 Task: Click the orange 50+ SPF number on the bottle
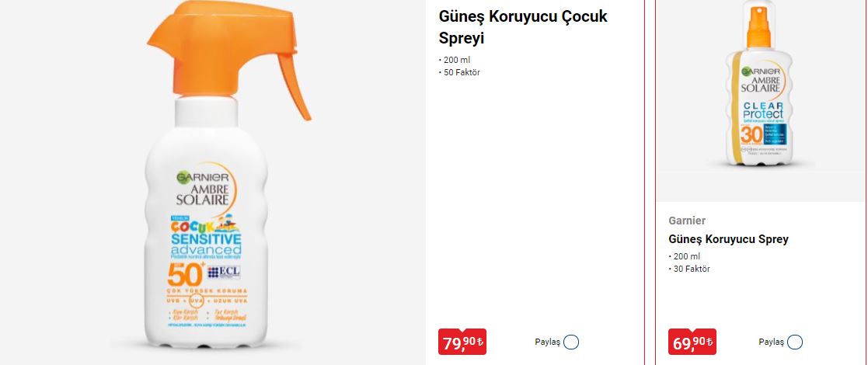tap(185, 273)
